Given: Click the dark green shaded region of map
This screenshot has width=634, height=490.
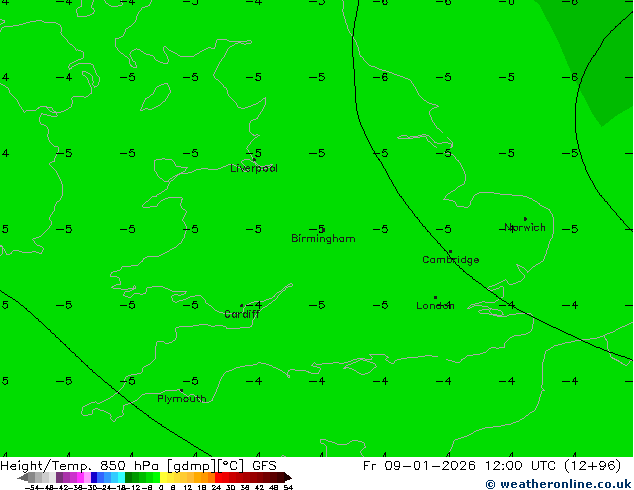Looking at the screenshot, I should [x=598, y=61].
